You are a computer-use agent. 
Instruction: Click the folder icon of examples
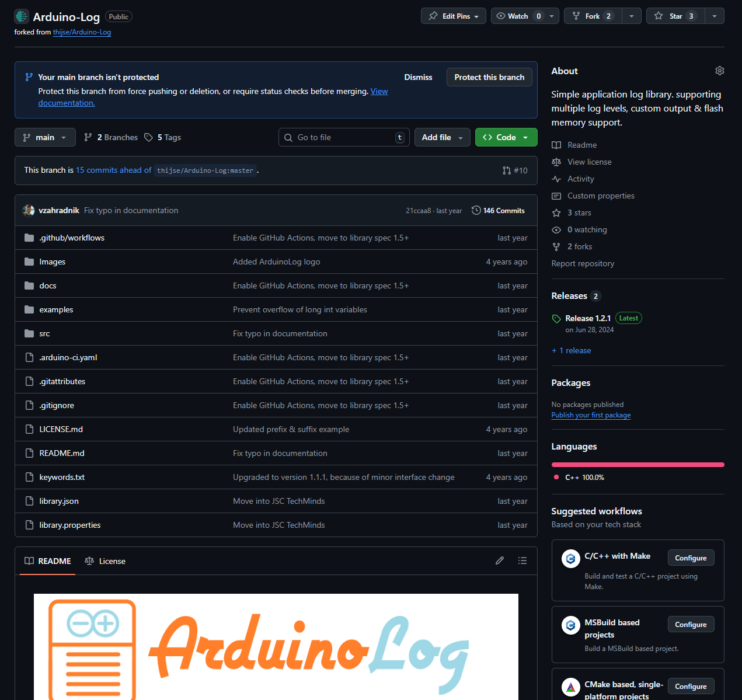(29, 309)
